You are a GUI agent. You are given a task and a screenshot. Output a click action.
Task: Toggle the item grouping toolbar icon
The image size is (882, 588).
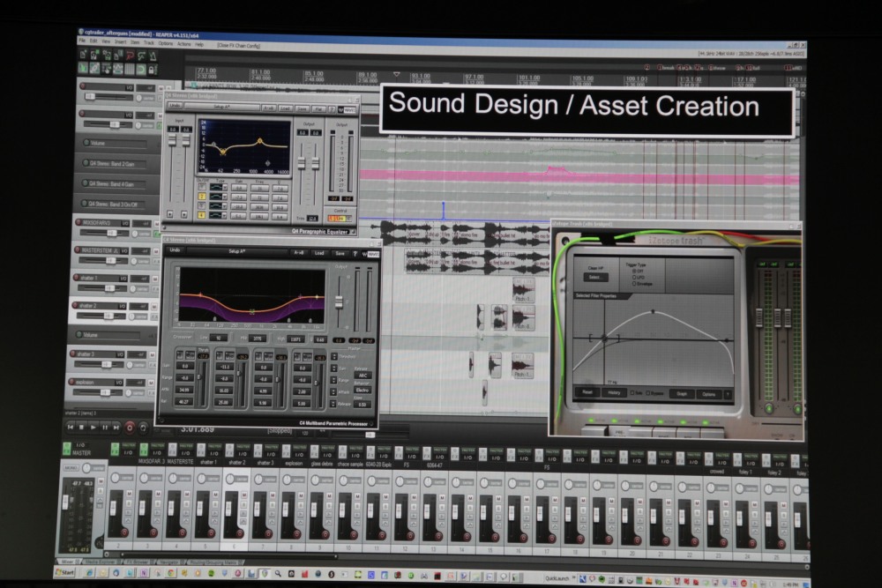pyautogui.click(x=94, y=68)
